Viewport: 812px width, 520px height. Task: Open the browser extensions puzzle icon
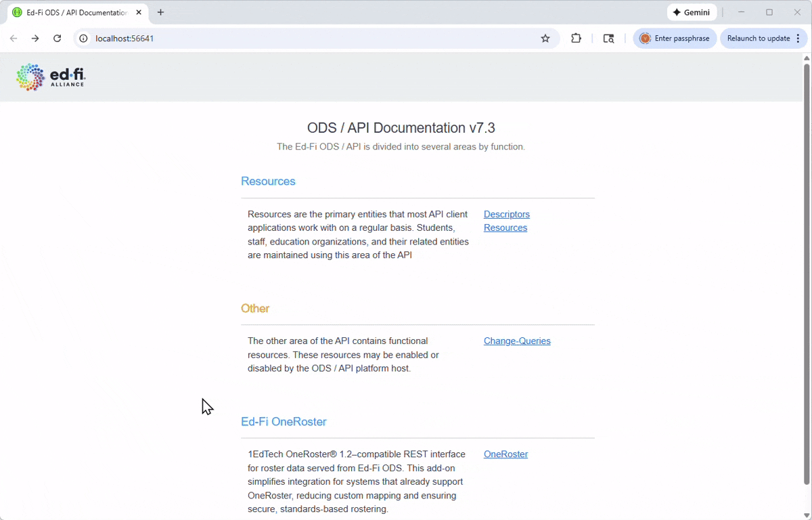pyautogui.click(x=576, y=39)
